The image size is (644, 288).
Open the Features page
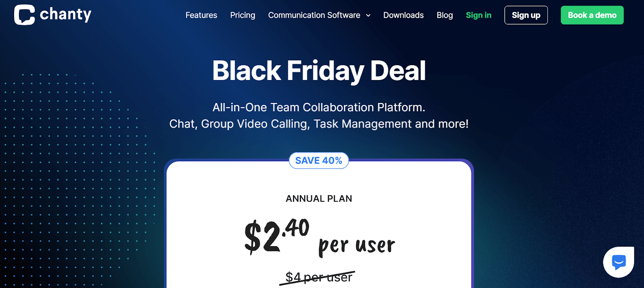201,15
